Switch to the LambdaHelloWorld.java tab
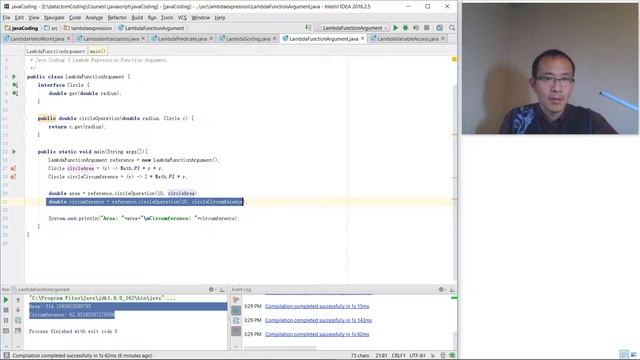 37,39
